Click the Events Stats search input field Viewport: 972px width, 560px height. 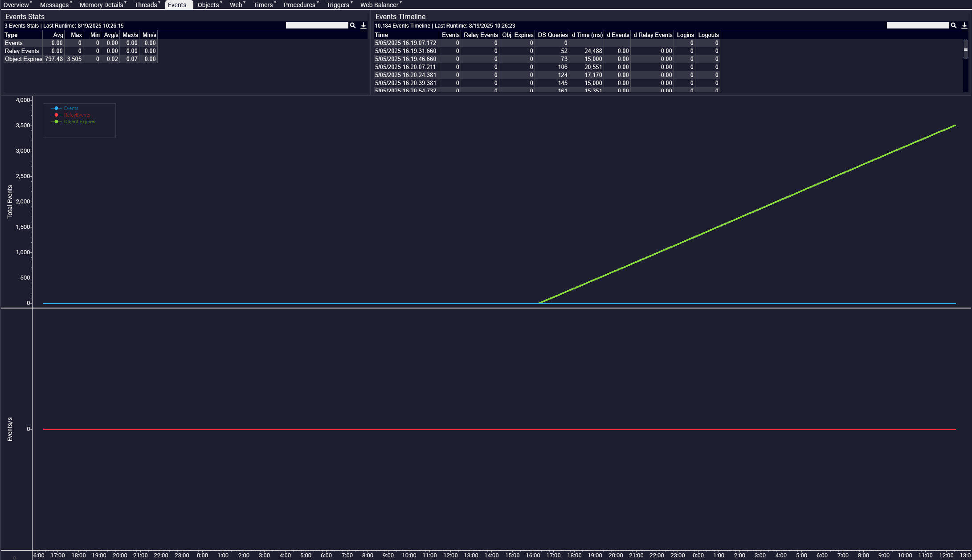[x=317, y=26]
